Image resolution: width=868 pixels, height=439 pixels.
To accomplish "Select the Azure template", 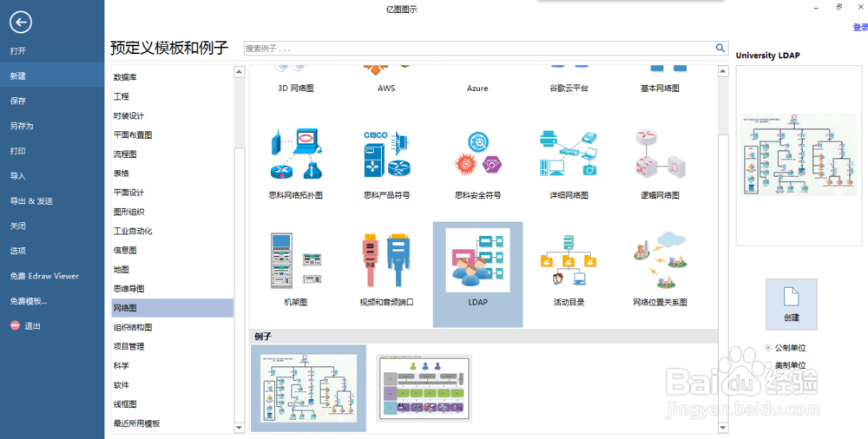I will pos(477,88).
